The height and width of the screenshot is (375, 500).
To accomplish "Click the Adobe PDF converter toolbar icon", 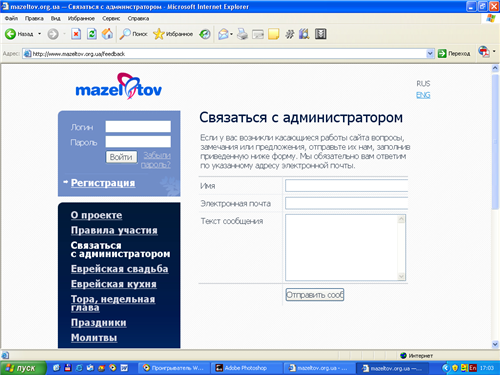I will coord(483,52).
